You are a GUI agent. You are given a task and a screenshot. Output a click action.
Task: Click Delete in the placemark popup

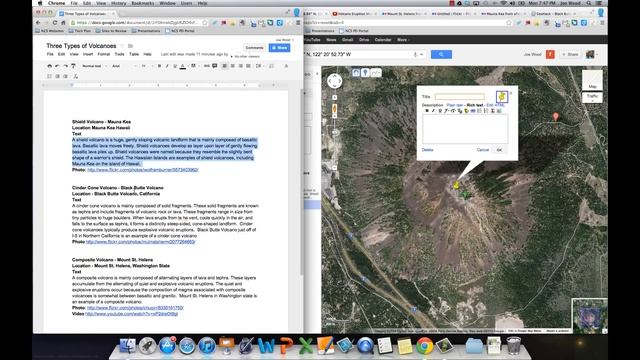click(427, 150)
